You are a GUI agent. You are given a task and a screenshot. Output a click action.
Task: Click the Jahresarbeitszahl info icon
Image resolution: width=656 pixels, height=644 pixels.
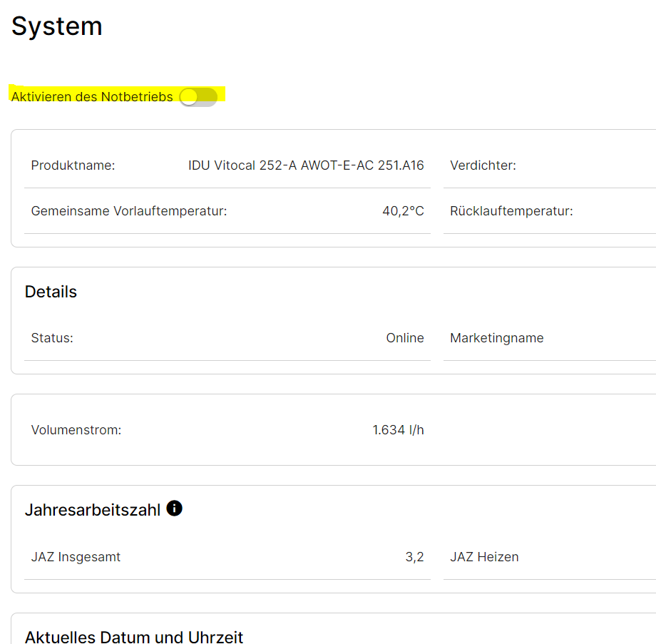click(174, 508)
